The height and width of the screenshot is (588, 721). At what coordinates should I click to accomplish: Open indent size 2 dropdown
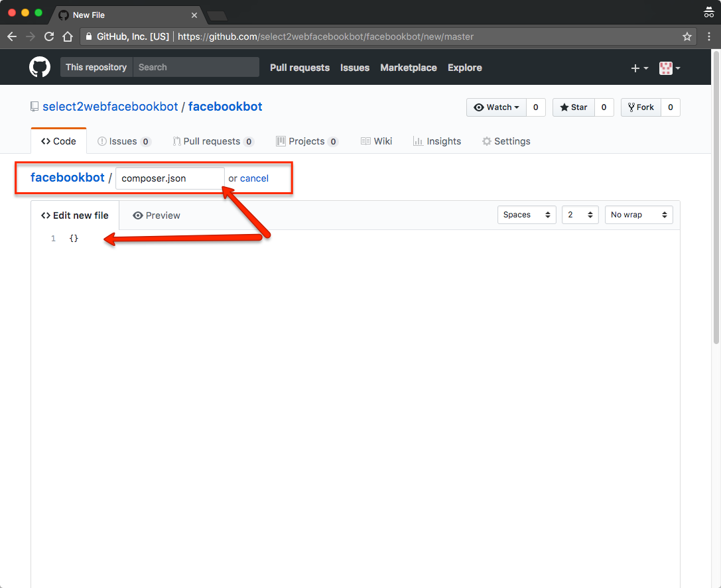point(580,215)
